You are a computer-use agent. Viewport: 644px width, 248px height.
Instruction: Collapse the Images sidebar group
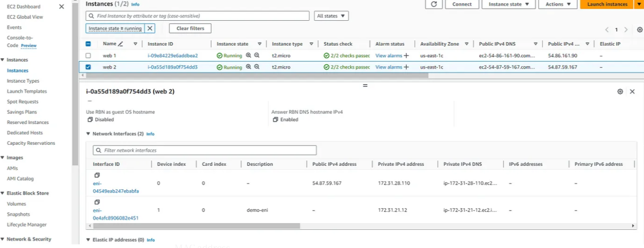[x=2, y=158]
